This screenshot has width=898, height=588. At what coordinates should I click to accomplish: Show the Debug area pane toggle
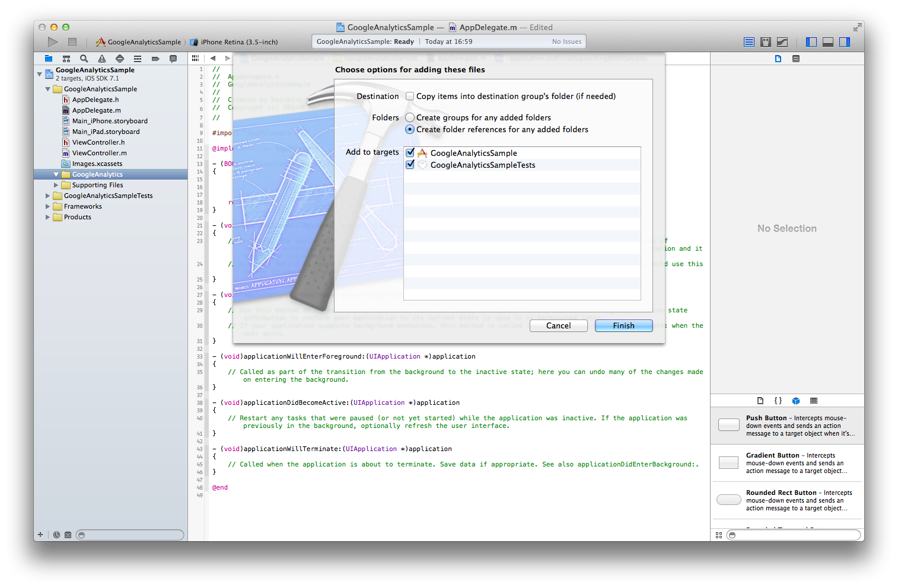(827, 42)
